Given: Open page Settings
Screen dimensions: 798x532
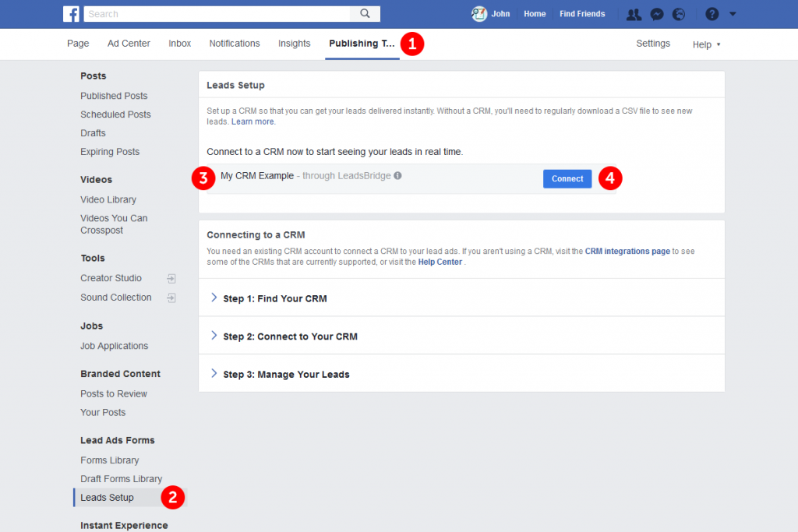Looking at the screenshot, I should 653,44.
